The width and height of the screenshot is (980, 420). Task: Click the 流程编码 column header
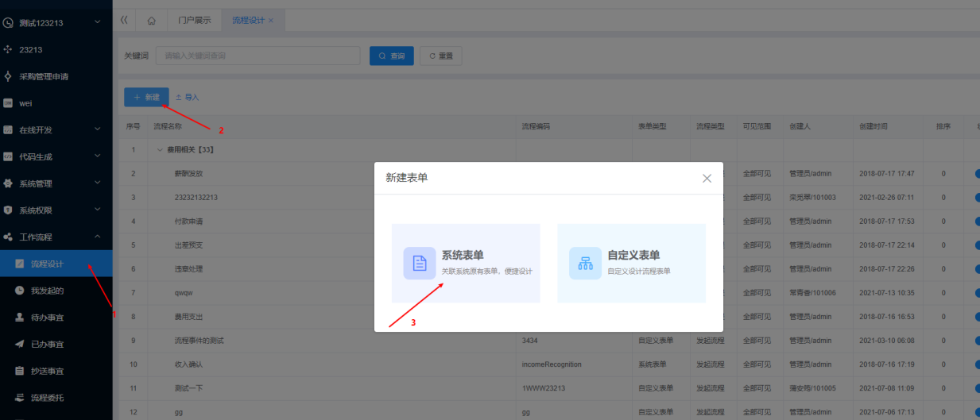click(536, 126)
